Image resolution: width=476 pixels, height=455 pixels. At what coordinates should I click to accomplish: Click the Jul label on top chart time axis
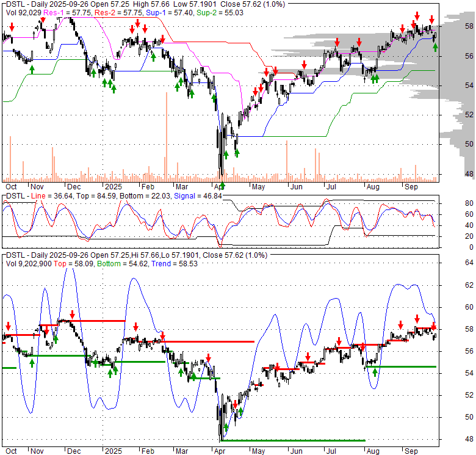point(331,187)
